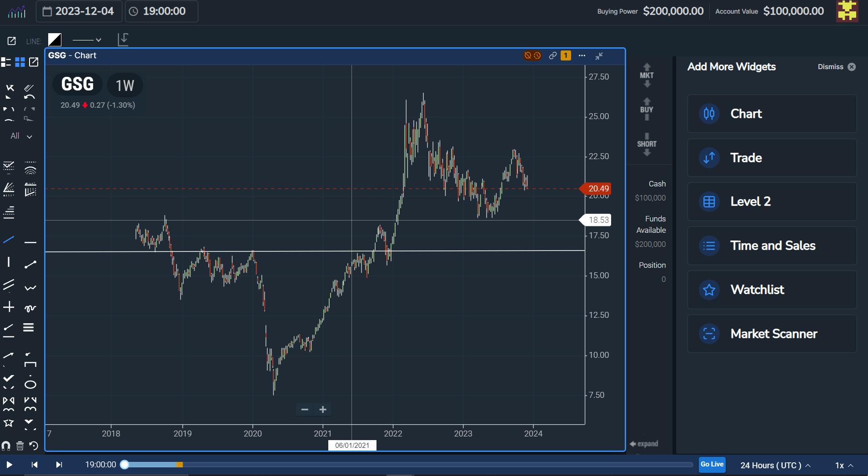868x476 pixels.
Task: Click the trash icon to delete drawings
Action: pos(20,446)
